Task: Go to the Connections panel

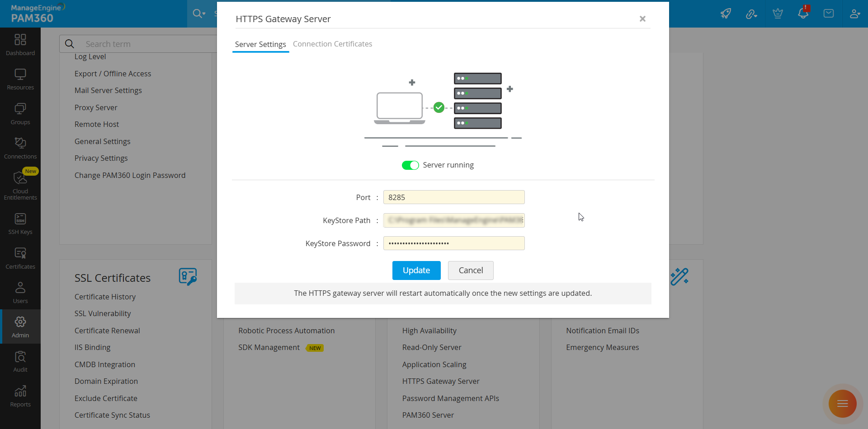Action: [20, 147]
